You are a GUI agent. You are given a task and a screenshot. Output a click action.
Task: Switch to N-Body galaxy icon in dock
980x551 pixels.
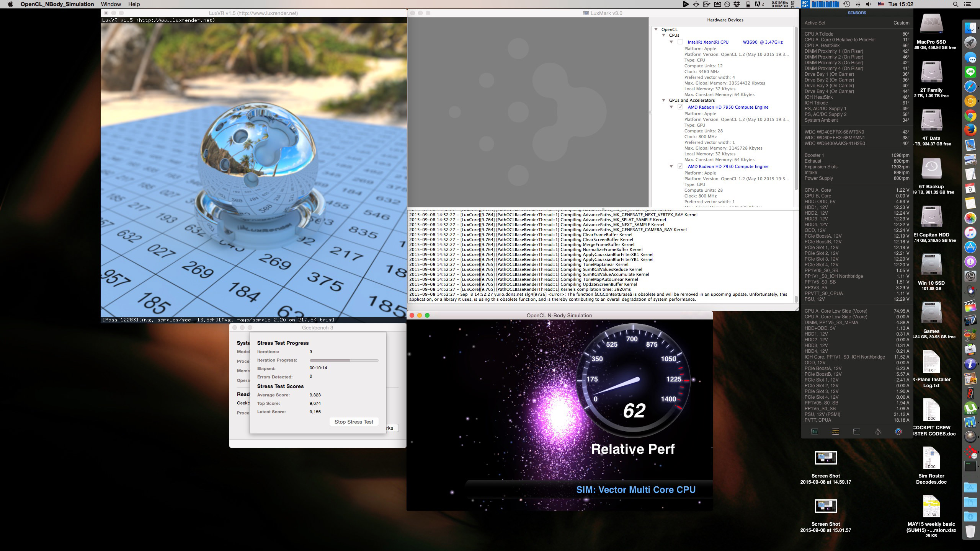(x=970, y=437)
